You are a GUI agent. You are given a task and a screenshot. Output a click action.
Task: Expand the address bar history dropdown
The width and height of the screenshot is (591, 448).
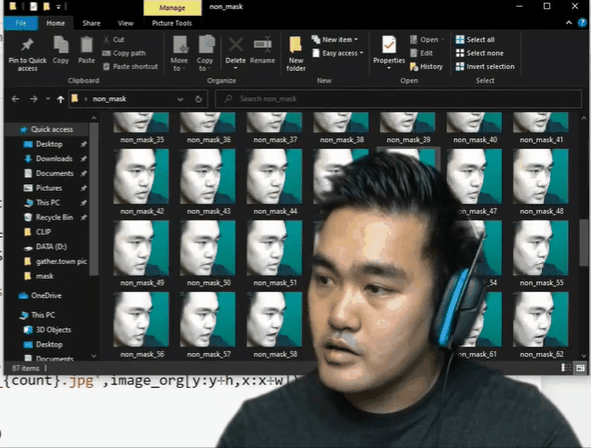point(180,99)
